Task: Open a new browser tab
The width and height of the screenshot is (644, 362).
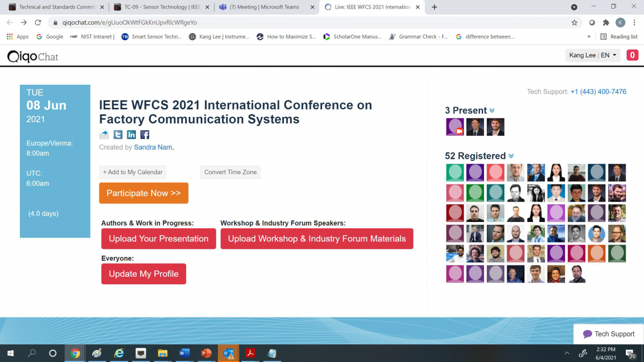Action: tap(435, 7)
